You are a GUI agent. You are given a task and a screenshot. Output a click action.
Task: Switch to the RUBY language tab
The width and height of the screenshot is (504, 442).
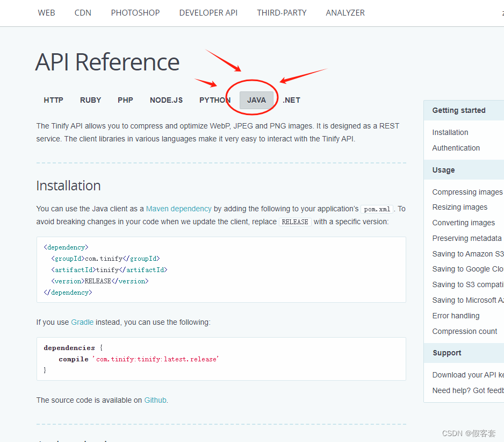(x=90, y=100)
